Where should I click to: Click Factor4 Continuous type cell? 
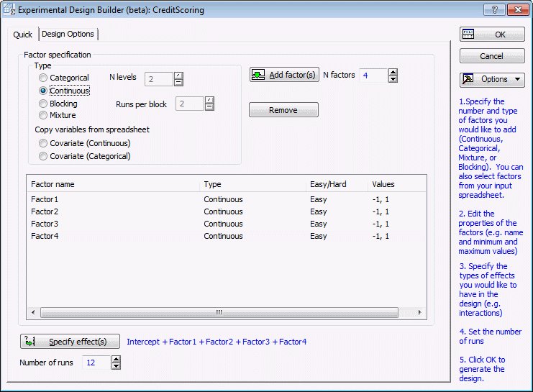pos(223,236)
